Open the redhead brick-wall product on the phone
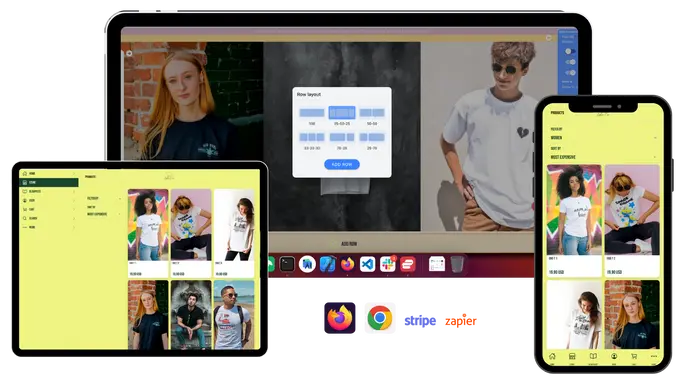This screenshot has height=384, width=684. [632, 314]
